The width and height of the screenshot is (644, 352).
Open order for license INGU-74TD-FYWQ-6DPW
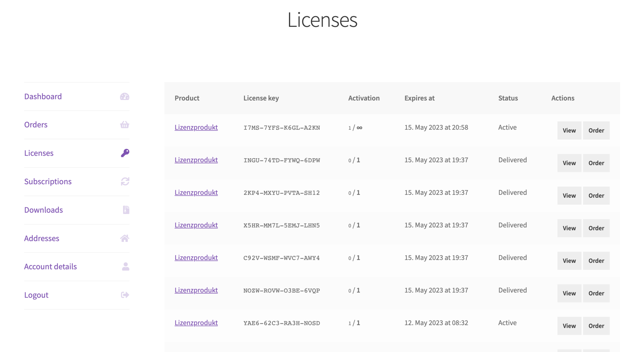tap(596, 163)
